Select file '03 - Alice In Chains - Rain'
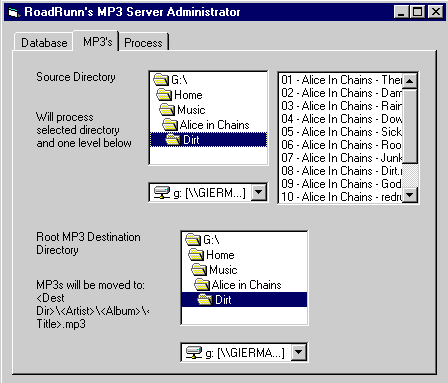448x383 pixels. pyautogui.click(x=341, y=106)
